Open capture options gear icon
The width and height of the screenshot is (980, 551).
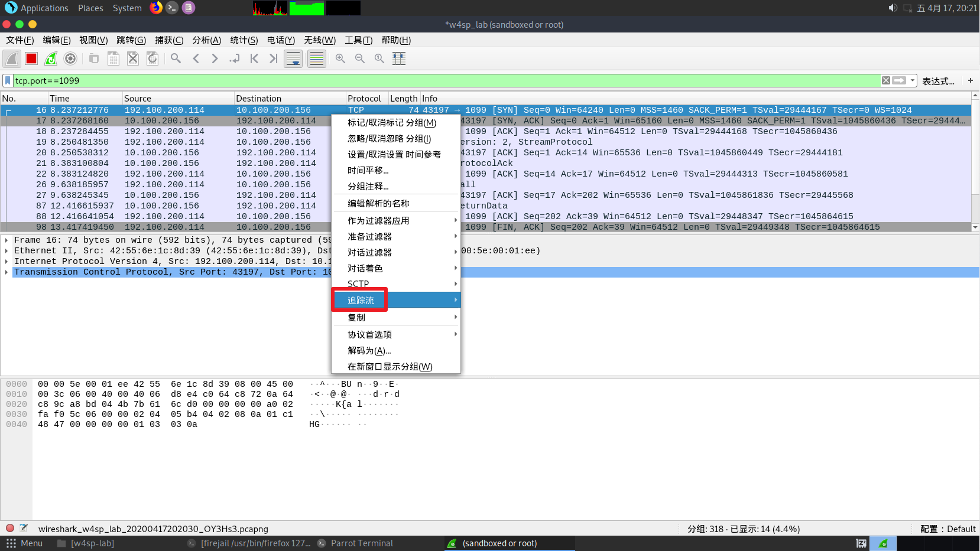point(70,58)
